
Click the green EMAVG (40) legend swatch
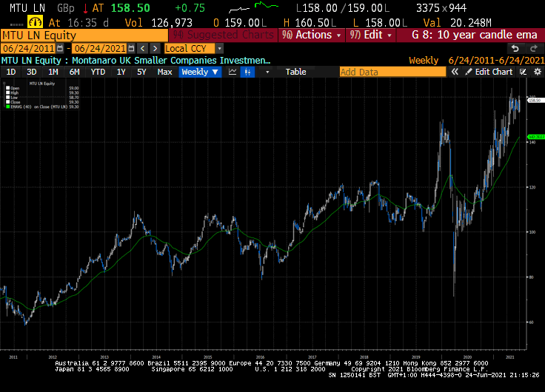(x=8, y=107)
